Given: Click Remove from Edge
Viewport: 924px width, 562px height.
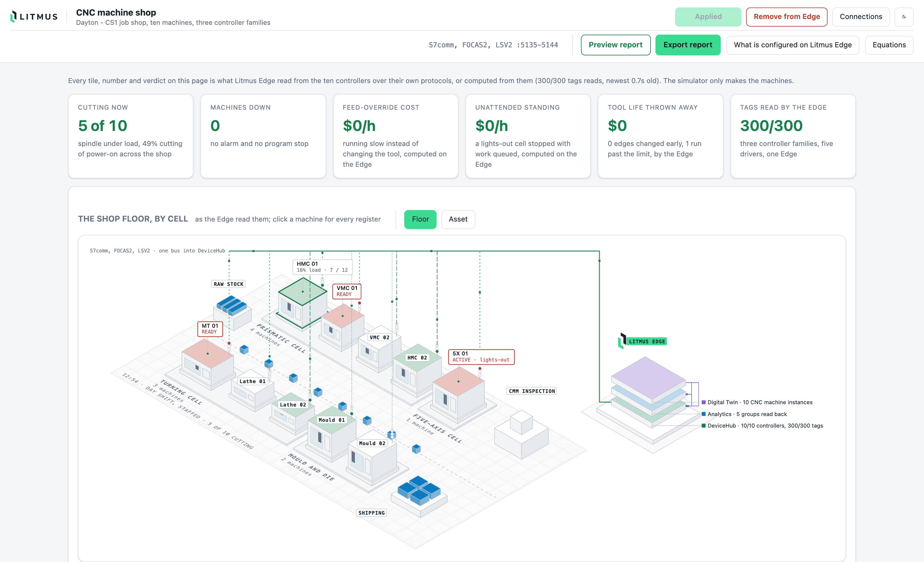Looking at the screenshot, I should (786, 16).
